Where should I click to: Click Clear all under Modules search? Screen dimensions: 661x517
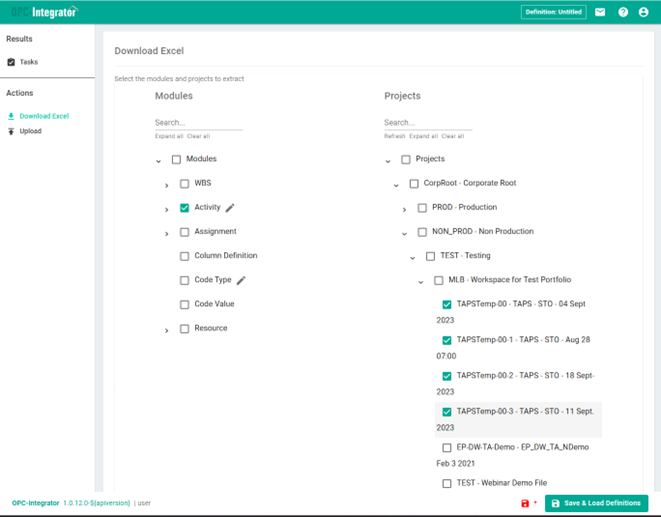[x=199, y=136]
